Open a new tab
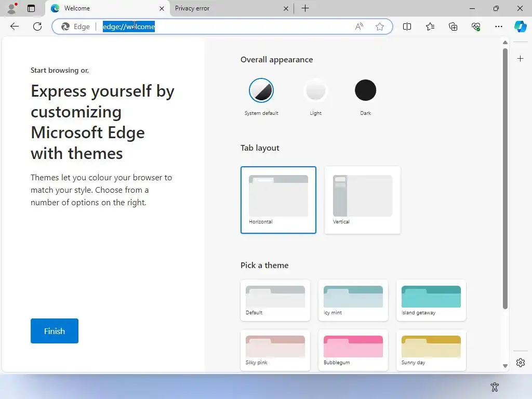The width and height of the screenshot is (532, 399). click(305, 8)
